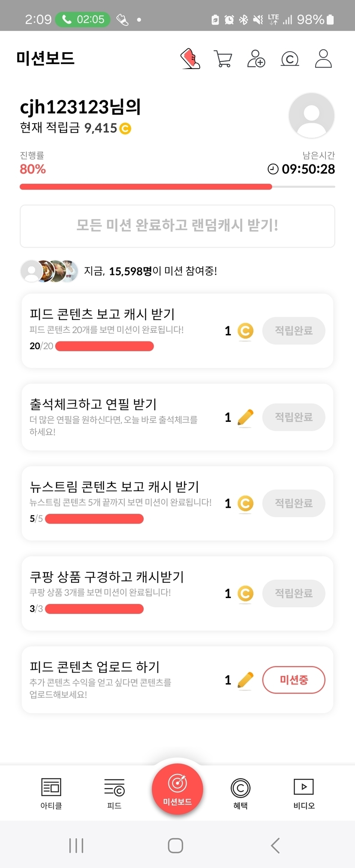Tap the participant avatars group

50,271
